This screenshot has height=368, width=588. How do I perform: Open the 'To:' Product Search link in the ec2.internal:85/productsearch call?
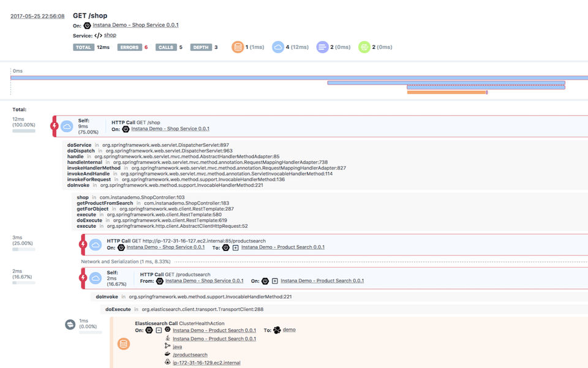coord(283,247)
